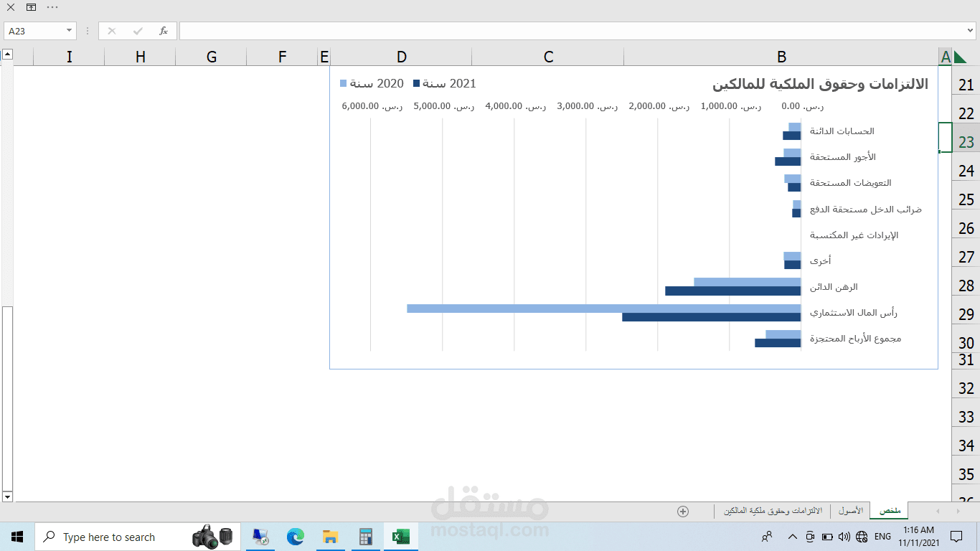Click the category label التعويضات المستحقة

(x=851, y=183)
